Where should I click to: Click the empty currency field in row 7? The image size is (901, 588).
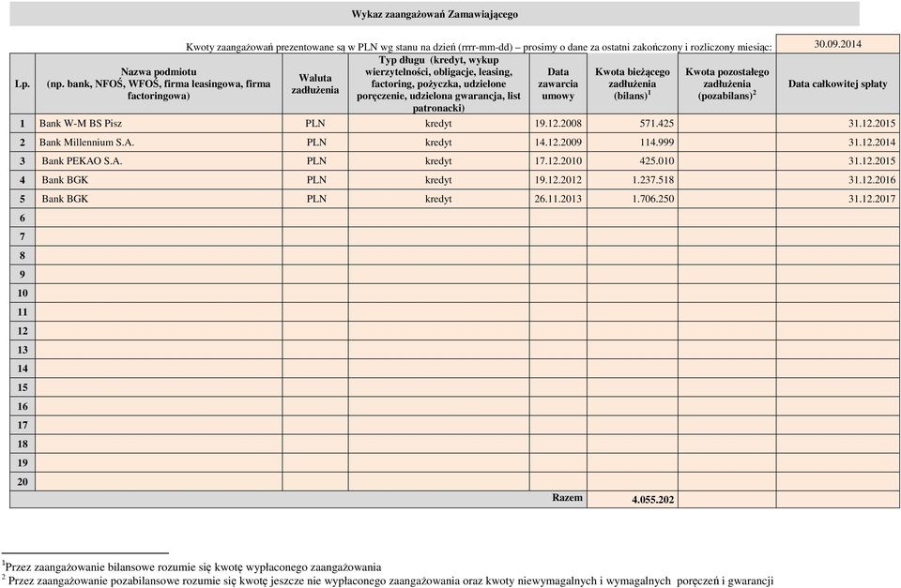315,236
